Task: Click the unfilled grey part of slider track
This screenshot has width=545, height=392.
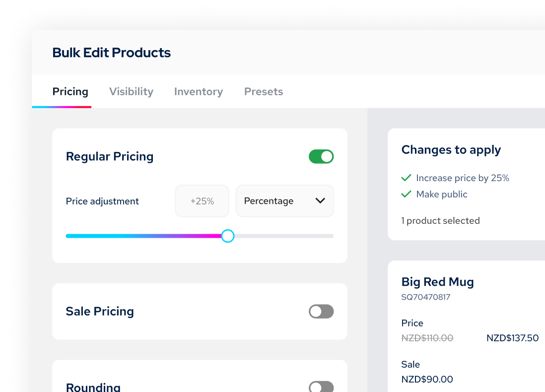Action: (283, 236)
